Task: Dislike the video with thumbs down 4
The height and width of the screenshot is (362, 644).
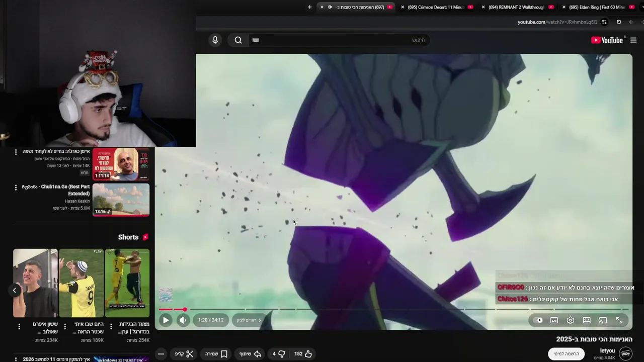Action: pos(279,354)
